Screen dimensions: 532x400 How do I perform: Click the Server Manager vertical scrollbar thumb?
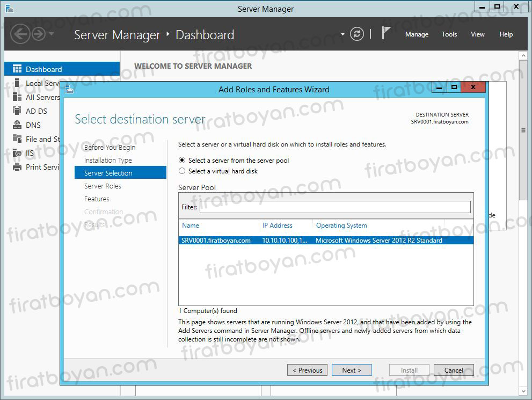pos(523,130)
